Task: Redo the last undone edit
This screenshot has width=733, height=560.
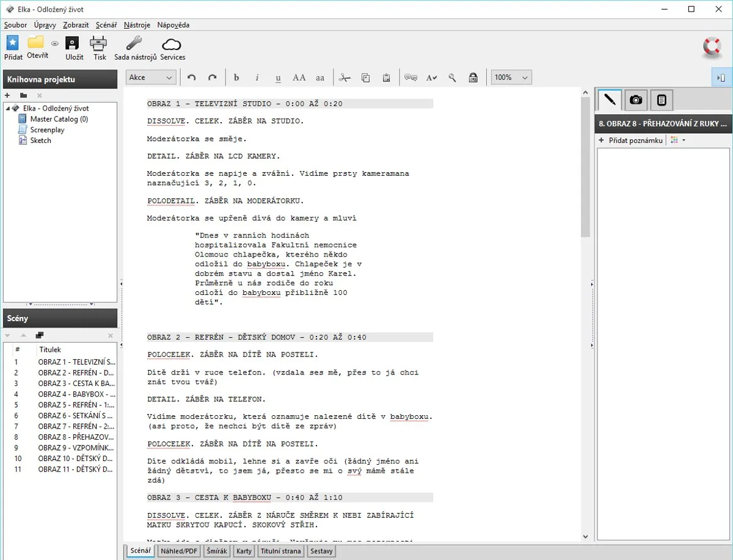Action: click(212, 78)
